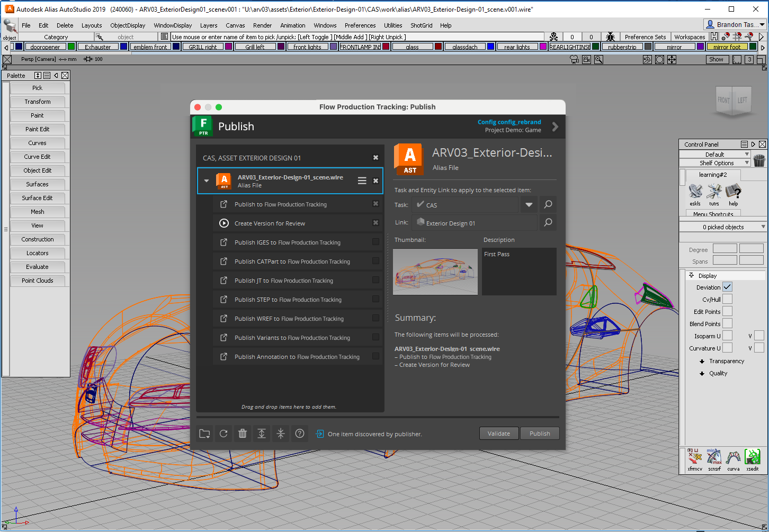
Task: Open the File menu
Action: pos(26,25)
